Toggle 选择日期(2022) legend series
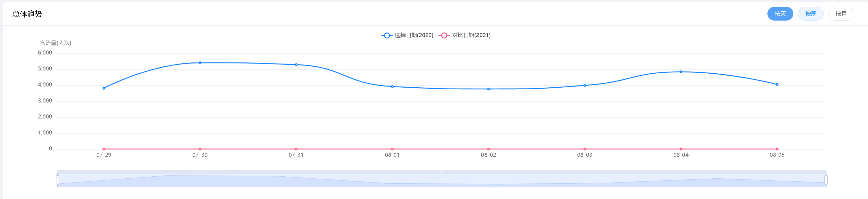The width and height of the screenshot is (868, 199). pos(414,35)
